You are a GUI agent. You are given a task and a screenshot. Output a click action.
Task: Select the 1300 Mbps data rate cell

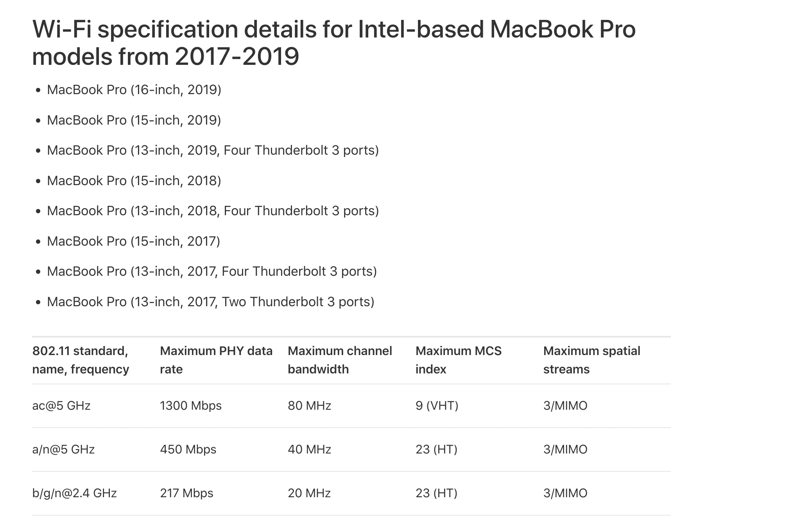pos(191,406)
